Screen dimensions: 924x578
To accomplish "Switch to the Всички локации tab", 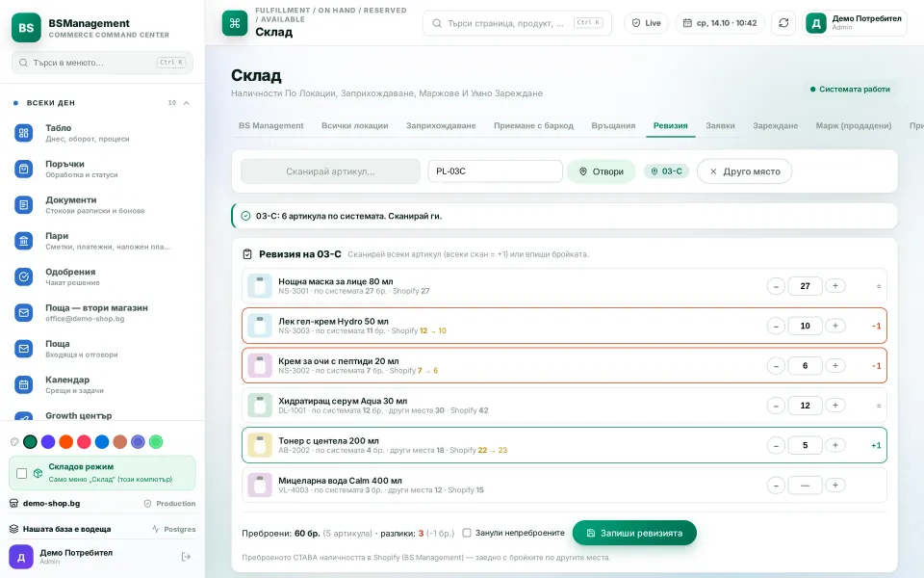I will (355, 125).
